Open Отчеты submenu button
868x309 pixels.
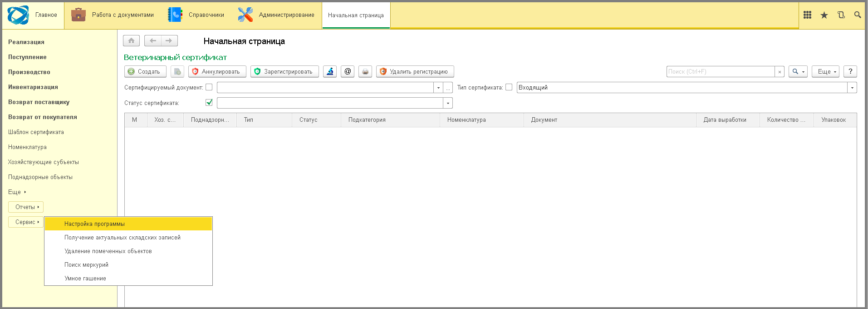click(26, 207)
